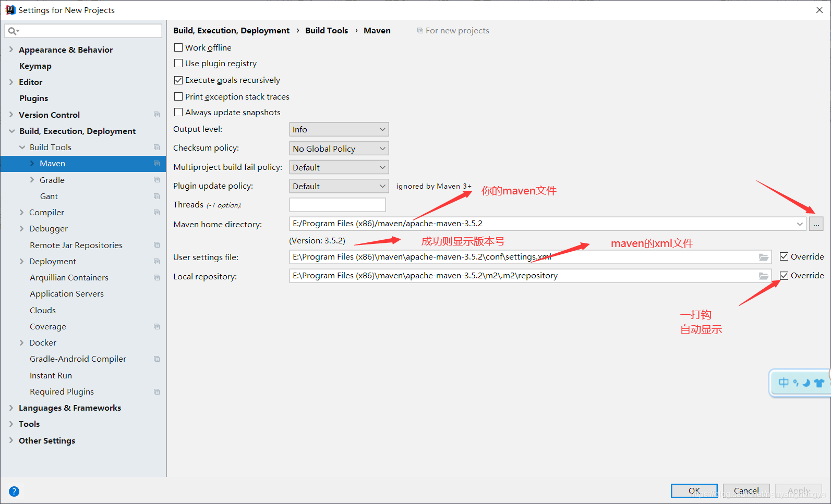831x504 pixels.
Task: Open the Plugin update policy dropdown
Action: tap(339, 186)
